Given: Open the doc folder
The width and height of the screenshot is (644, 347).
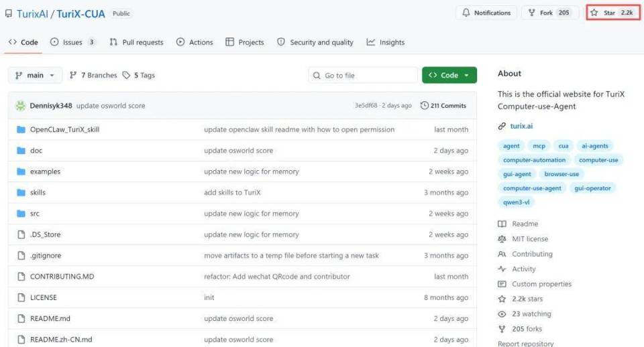Looking at the screenshot, I should [36, 151].
